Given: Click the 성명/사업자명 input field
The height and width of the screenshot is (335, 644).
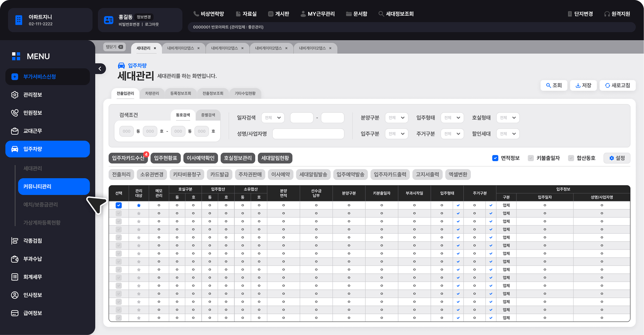Looking at the screenshot, I should [x=308, y=134].
